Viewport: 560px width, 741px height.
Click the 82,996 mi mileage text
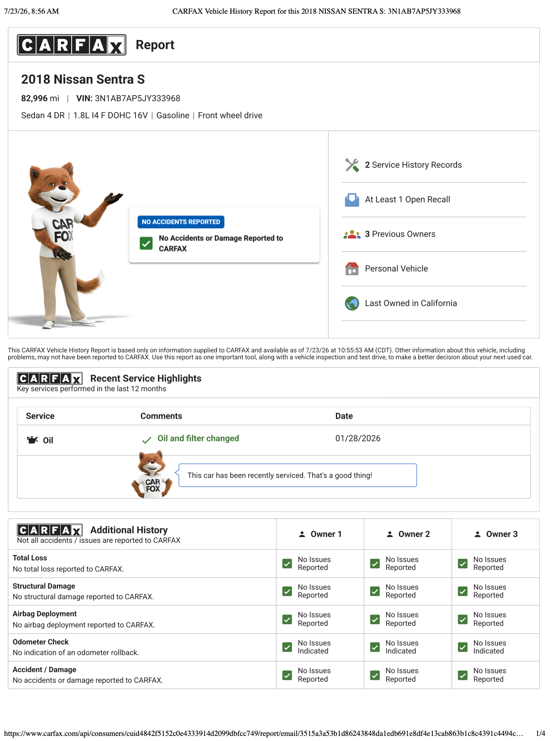pyautogui.click(x=40, y=98)
